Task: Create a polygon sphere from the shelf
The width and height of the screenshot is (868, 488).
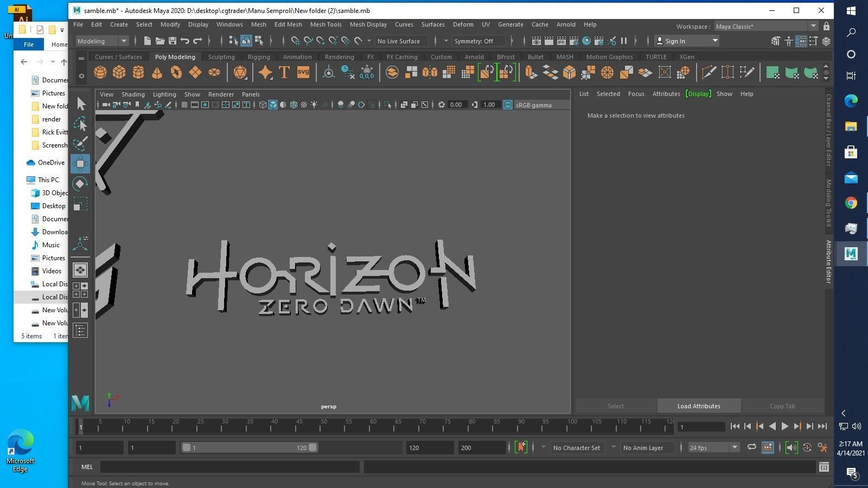Action: click(100, 72)
